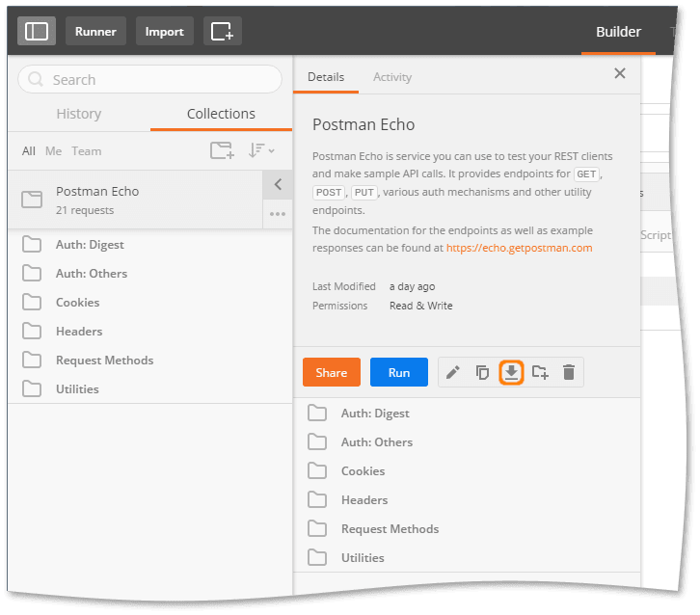Select the Postman Echo collection name in the sidebar
The image size is (700, 615).
pyautogui.click(x=97, y=192)
